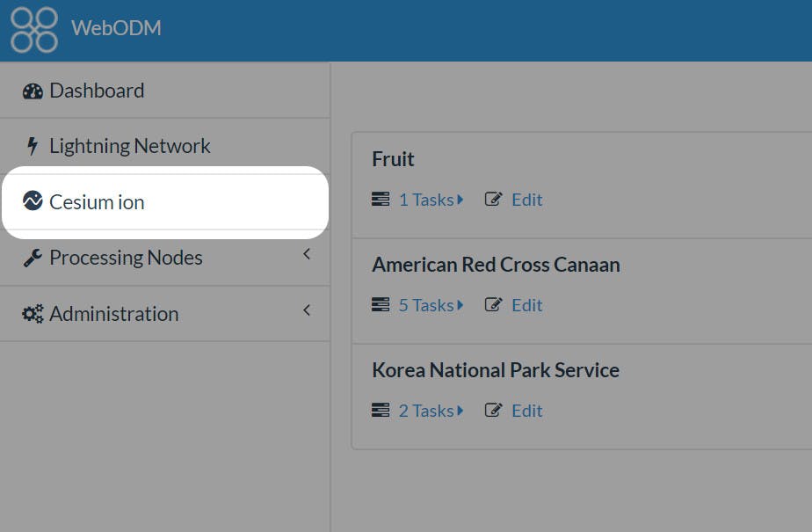Click Edit on American Red Cross Canaan

coord(526,304)
